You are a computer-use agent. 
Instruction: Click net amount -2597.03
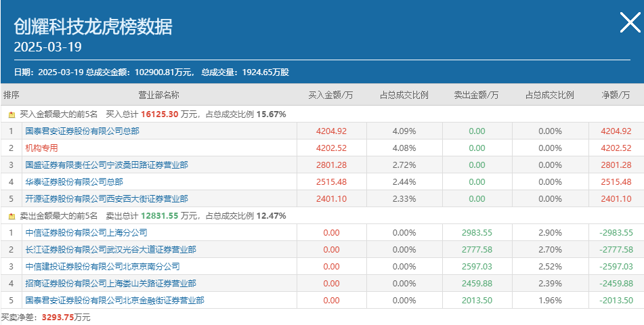point(616,266)
